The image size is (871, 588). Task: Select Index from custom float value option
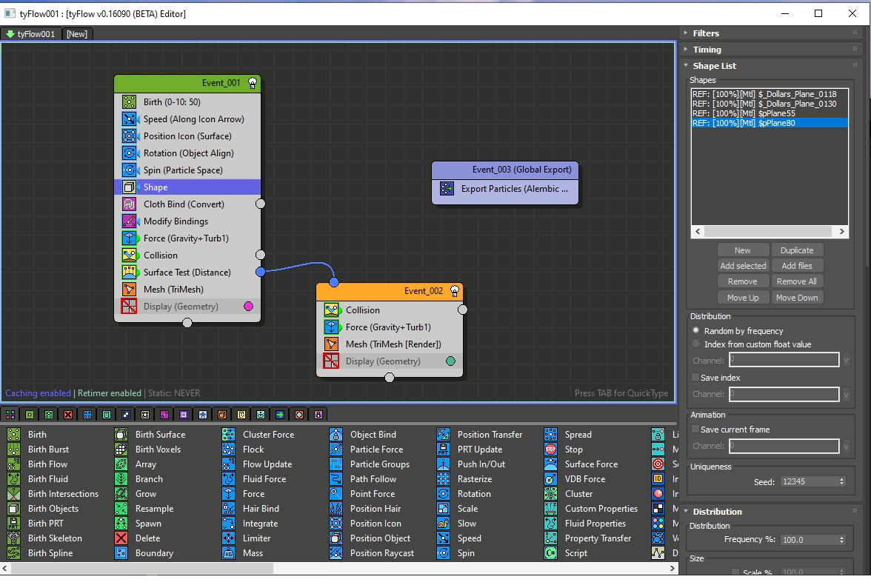tap(696, 344)
